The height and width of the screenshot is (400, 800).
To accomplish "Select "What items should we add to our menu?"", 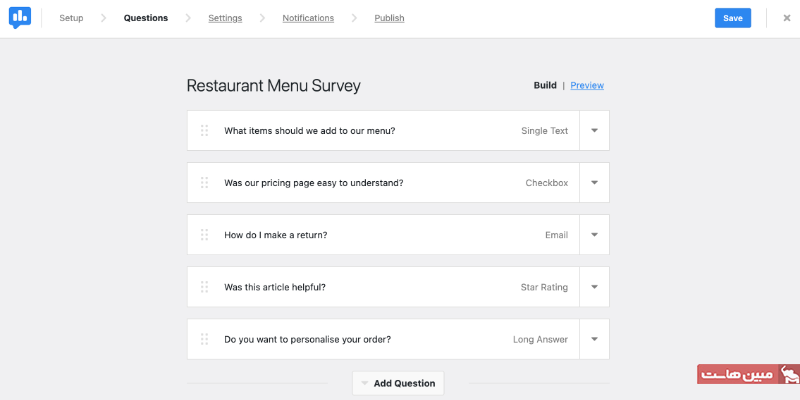I will [310, 131].
